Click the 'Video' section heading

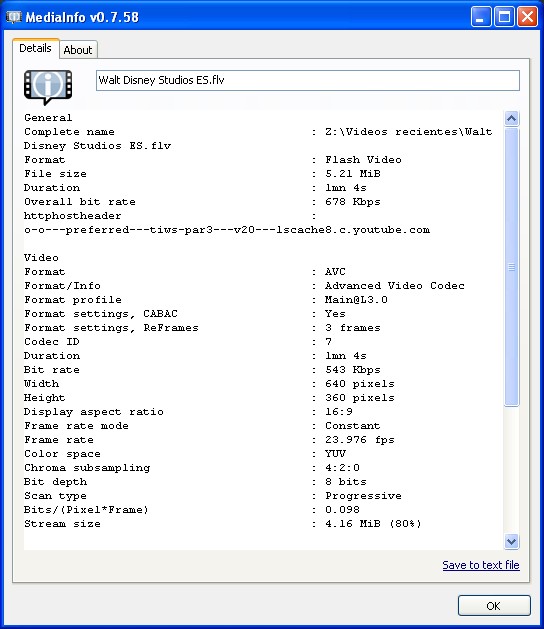point(41,258)
